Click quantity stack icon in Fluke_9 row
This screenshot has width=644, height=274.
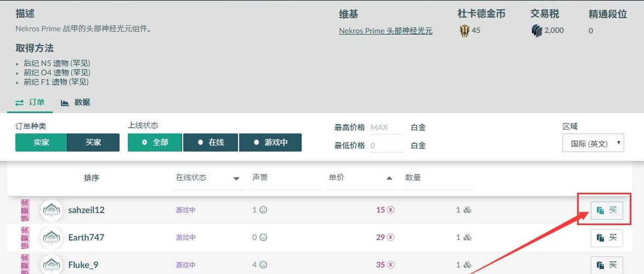tap(467, 265)
